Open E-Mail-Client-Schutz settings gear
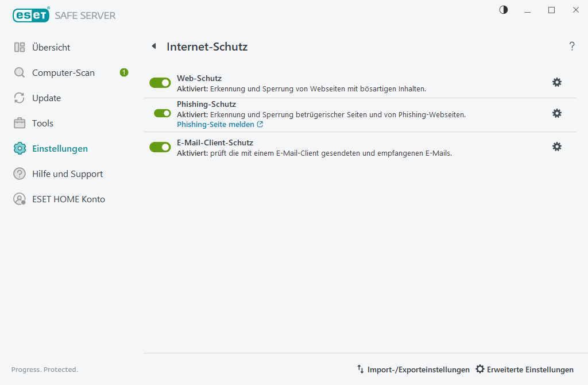Viewport: 588px width, 385px height. pyautogui.click(x=556, y=147)
